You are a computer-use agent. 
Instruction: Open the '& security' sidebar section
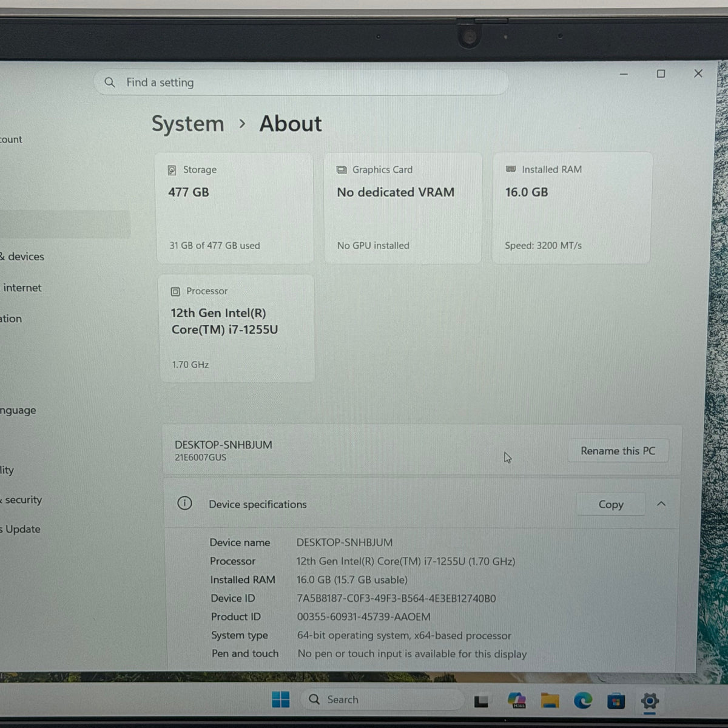[21, 500]
